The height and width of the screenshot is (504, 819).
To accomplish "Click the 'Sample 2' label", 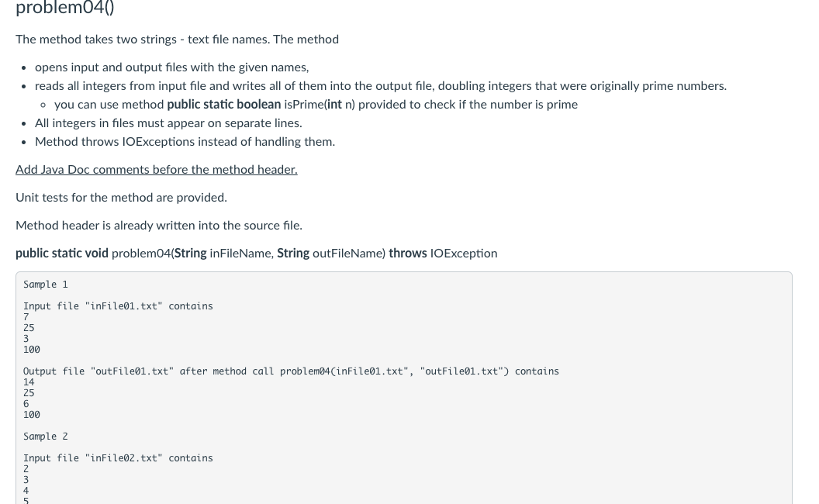I will point(46,437).
